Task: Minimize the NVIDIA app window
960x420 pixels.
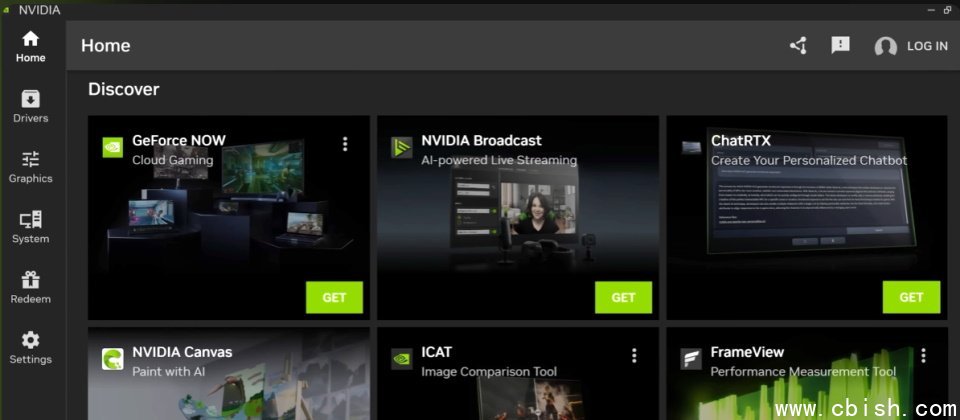Action: click(930, 10)
